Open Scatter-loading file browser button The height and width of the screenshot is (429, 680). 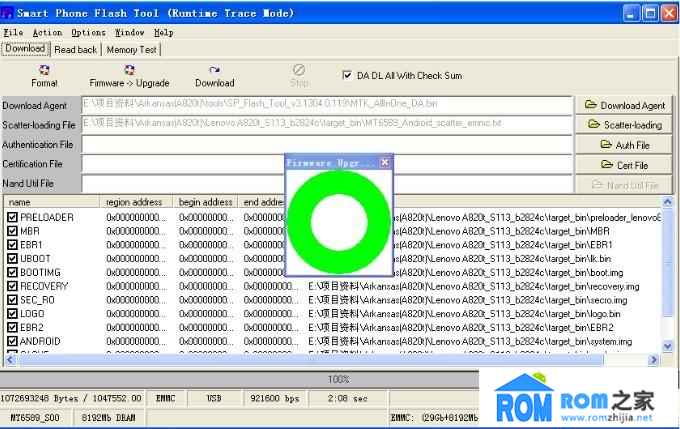(624, 125)
